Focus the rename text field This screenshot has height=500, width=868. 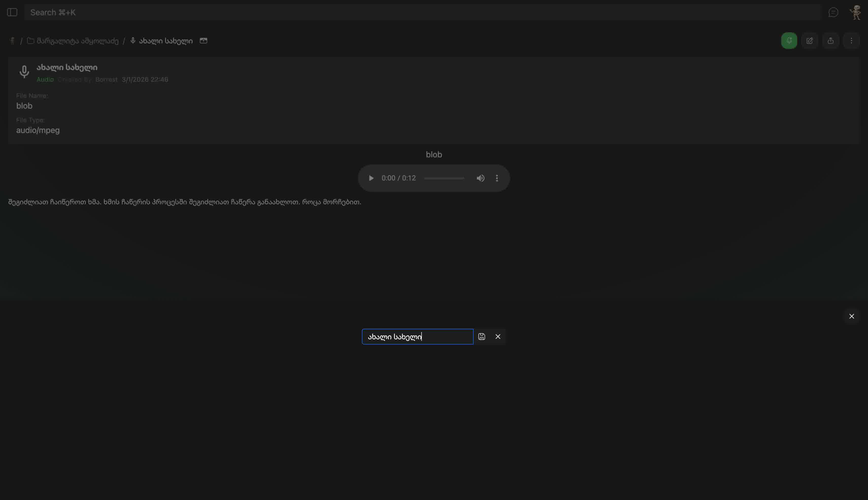click(418, 337)
